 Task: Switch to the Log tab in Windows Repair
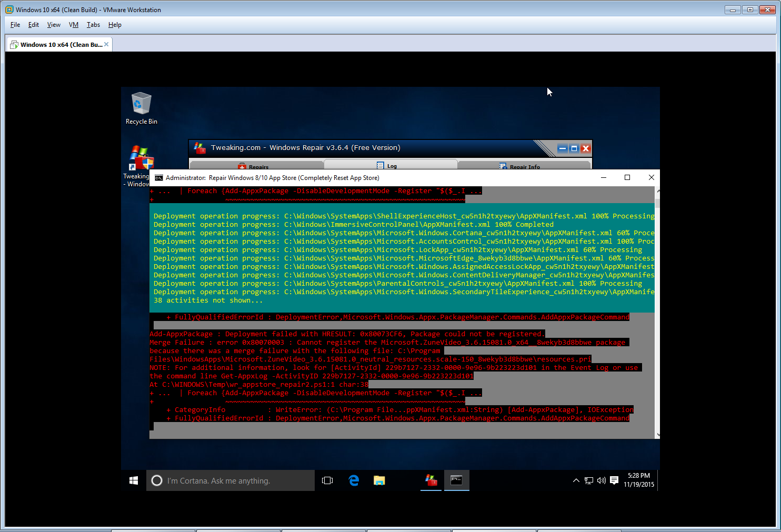click(x=390, y=165)
